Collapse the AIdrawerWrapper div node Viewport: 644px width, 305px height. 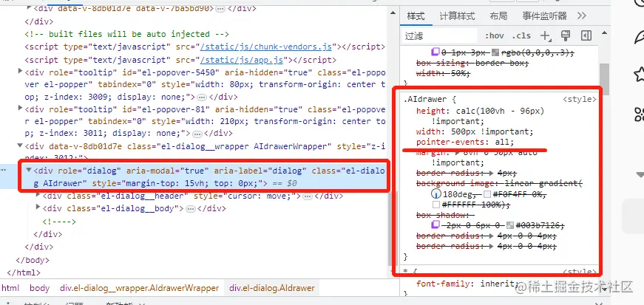point(20,145)
